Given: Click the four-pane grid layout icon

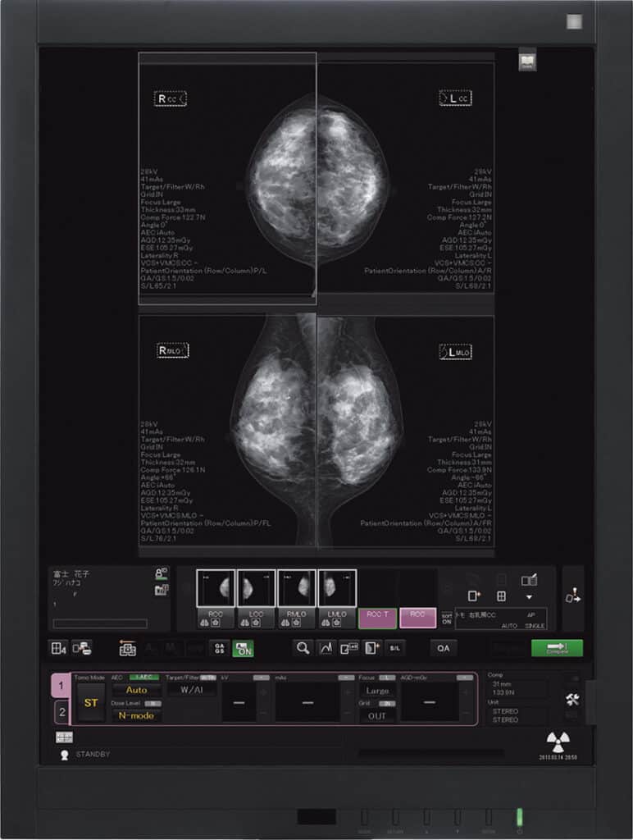Looking at the screenshot, I should click(501, 596).
